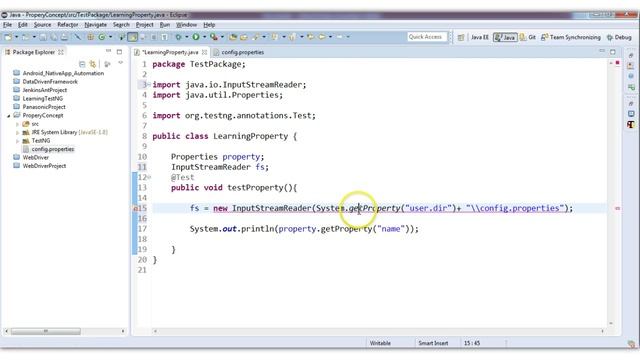Expand the src folder node
The image size is (640, 360).
tap(17, 124)
